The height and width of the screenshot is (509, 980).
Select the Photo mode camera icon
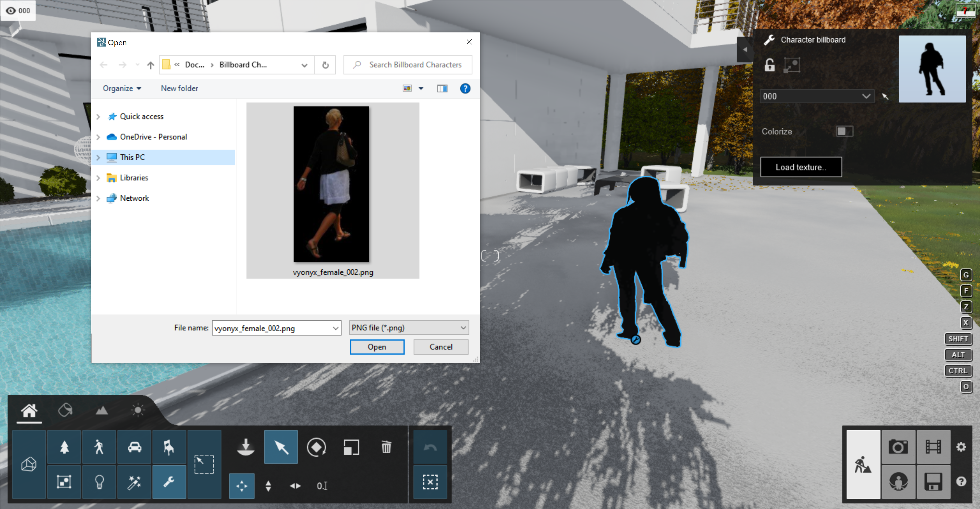[x=898, y=447]
